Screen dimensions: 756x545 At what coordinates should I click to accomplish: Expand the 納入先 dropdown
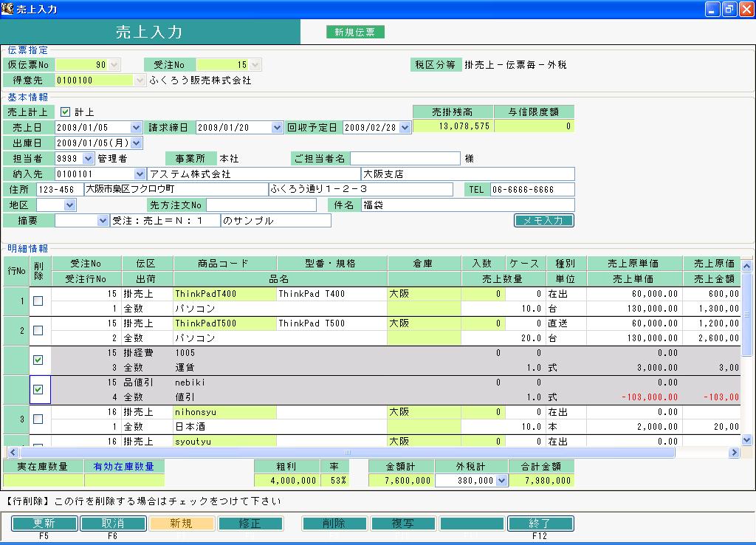[140, 174]
